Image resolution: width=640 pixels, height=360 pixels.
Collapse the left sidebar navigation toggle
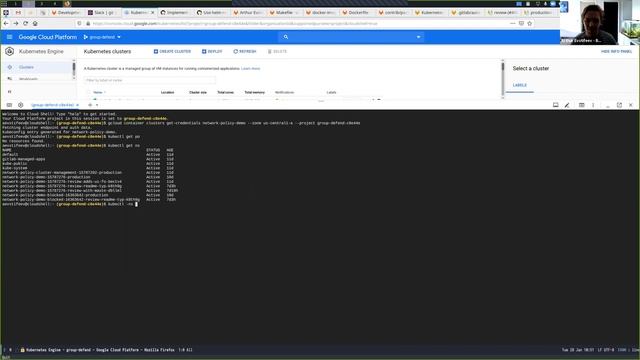9,92
